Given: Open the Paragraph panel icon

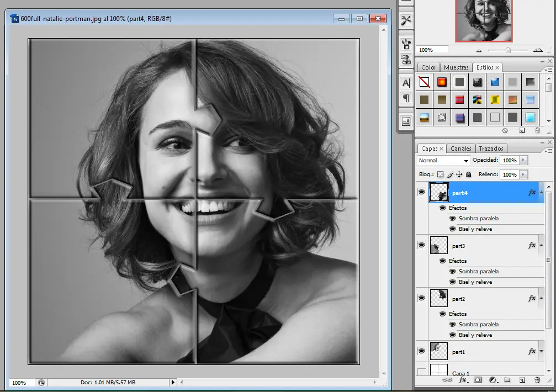Looking at the screenshot, I should pyautogui.click(x=406, y=98).
